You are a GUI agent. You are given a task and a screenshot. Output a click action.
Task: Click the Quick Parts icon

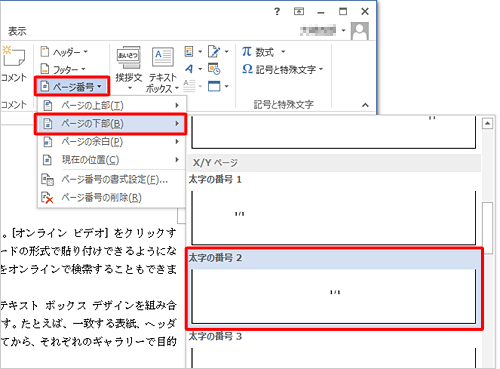point(189,51)
